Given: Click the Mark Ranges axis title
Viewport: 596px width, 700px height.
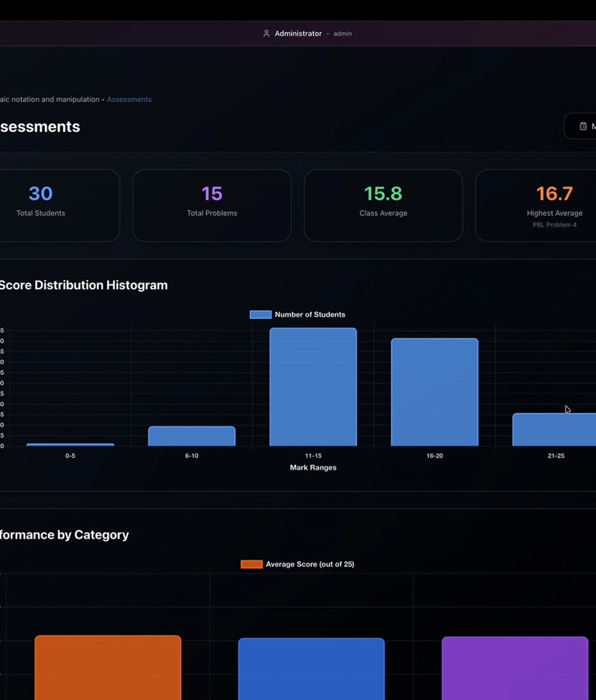Looking at the screenshot, I should tap(313, 467).
